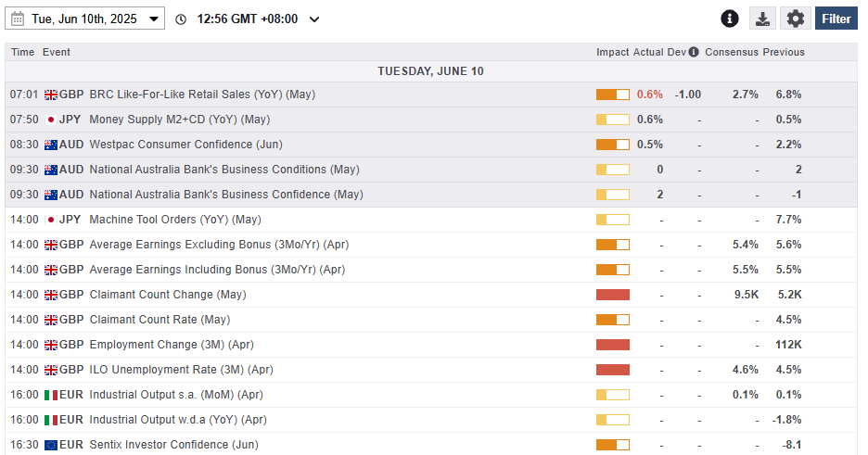Click Japan flag on Money Supply row
Screen dimensions: 868x455
click(x=50, y=120)
